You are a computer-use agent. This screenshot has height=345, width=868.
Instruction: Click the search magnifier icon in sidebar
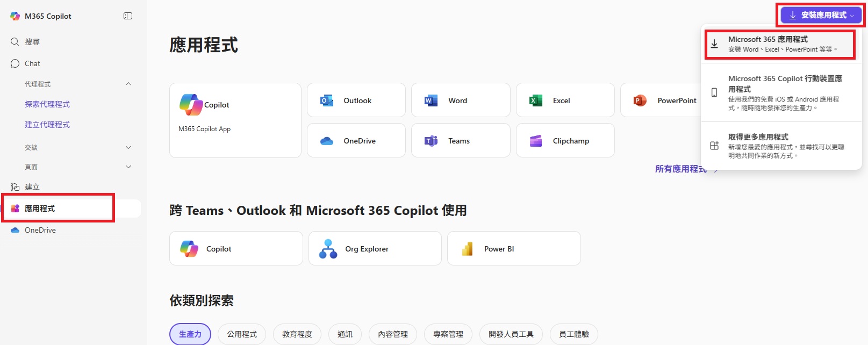pos(15,42)
